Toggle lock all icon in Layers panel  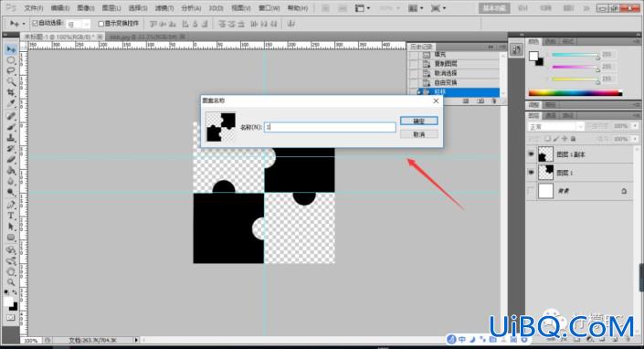574,139
